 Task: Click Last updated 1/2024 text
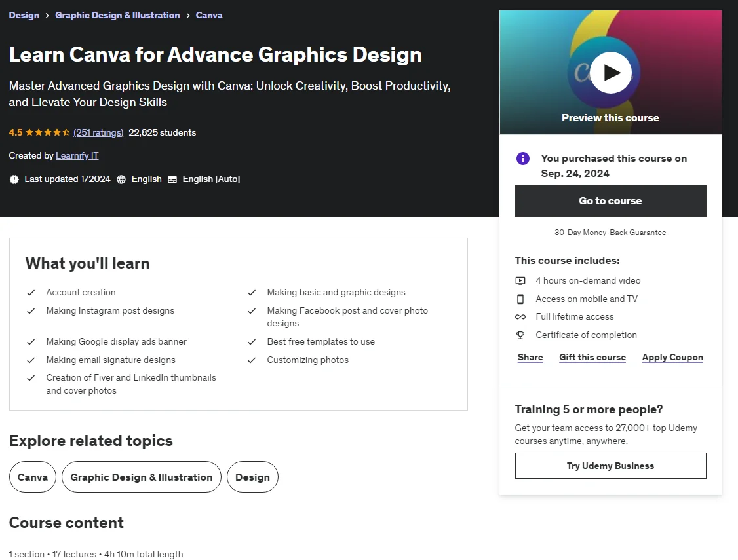[68, 179]
